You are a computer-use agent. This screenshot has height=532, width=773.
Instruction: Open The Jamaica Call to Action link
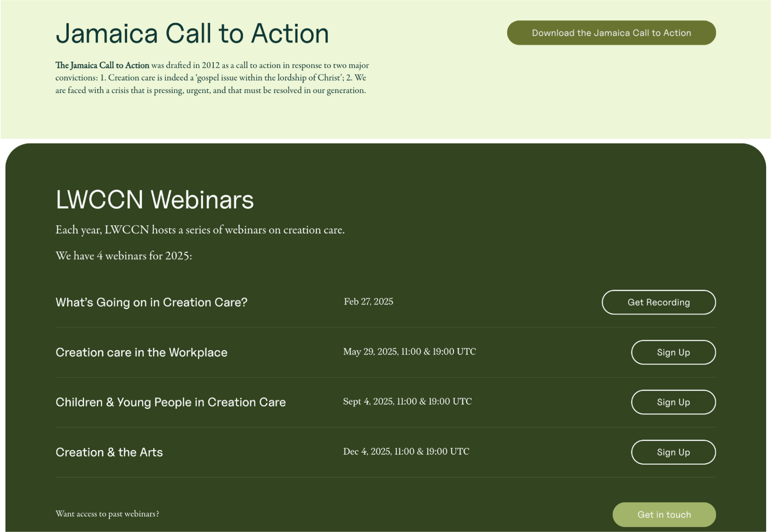click(x=102, y=65)
